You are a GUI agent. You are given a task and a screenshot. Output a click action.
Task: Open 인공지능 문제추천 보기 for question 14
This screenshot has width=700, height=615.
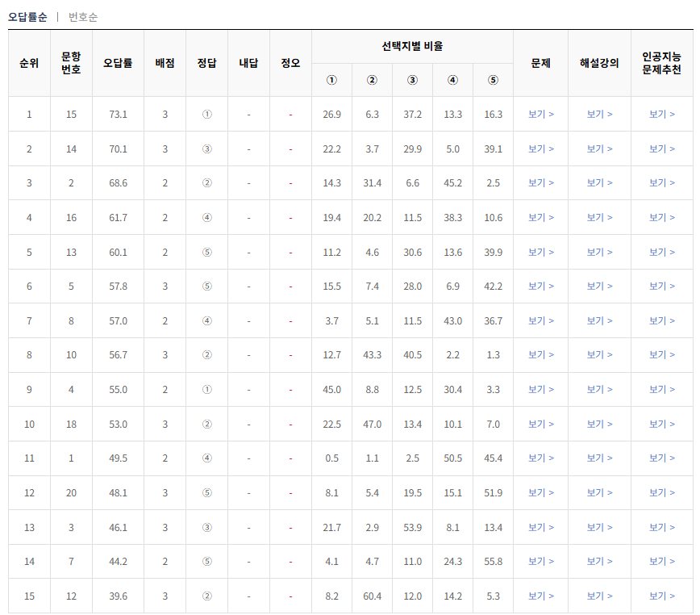[x=662, y=149]
